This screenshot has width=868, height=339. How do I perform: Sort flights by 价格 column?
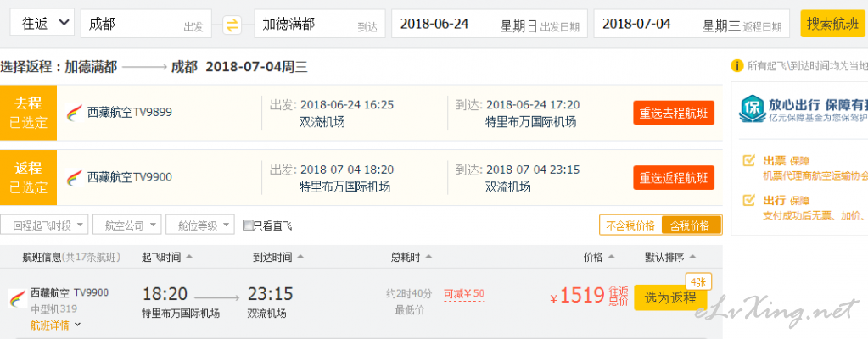coord(600,257)
